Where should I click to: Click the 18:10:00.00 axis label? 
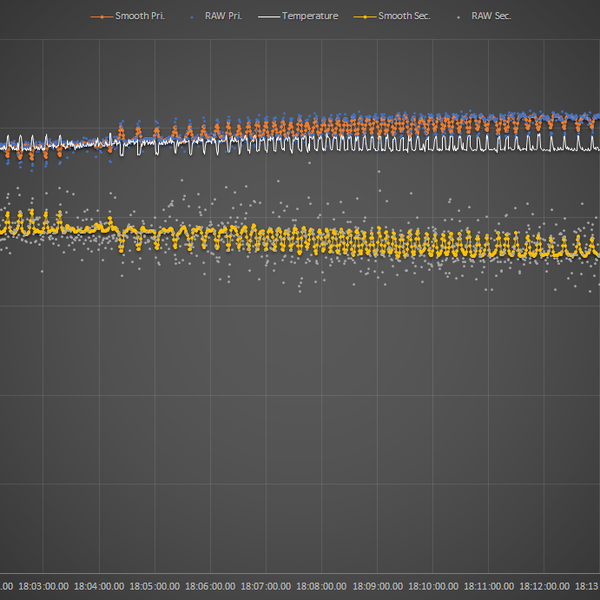(x=433, y=586)
